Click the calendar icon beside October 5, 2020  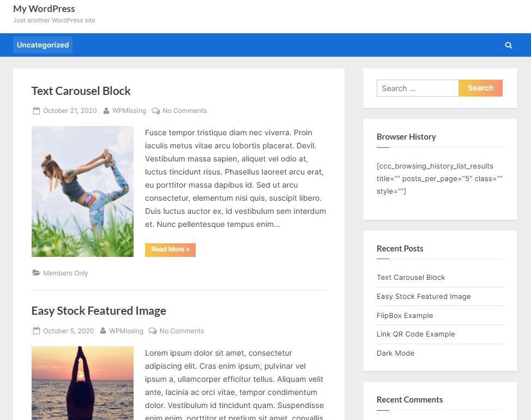[36, 331]
